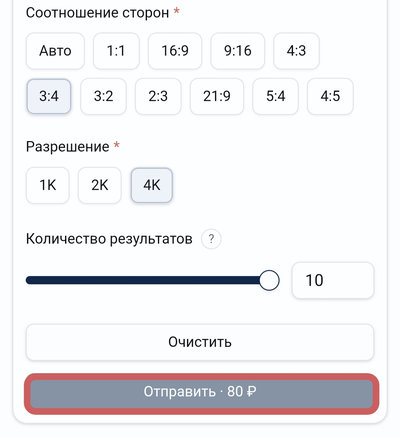Select the Авто aspect ratio
The width and height of the screenshot is (400, 437).
click(55, 51)
